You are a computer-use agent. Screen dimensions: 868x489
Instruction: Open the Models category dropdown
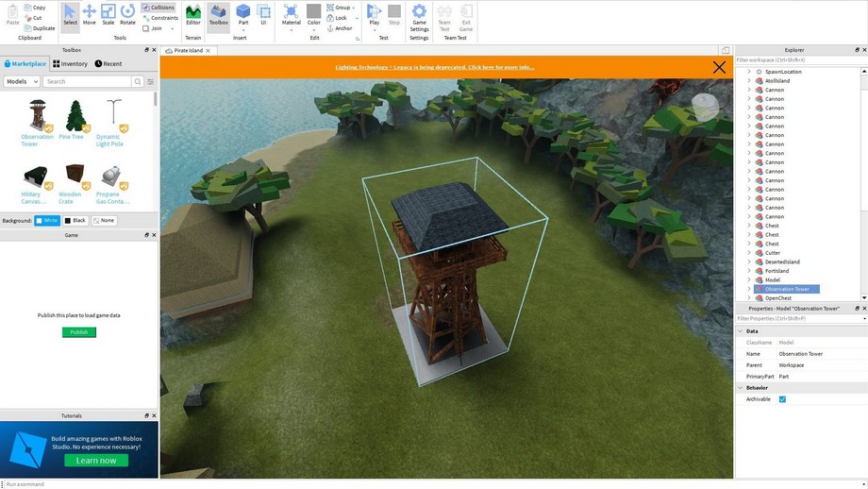tap(22, 81)
